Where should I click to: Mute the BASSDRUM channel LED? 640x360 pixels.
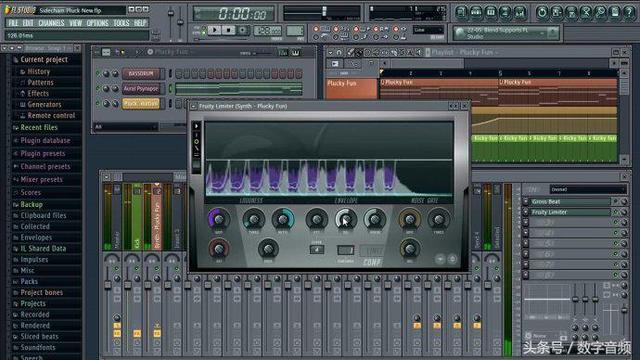(98, 73)
